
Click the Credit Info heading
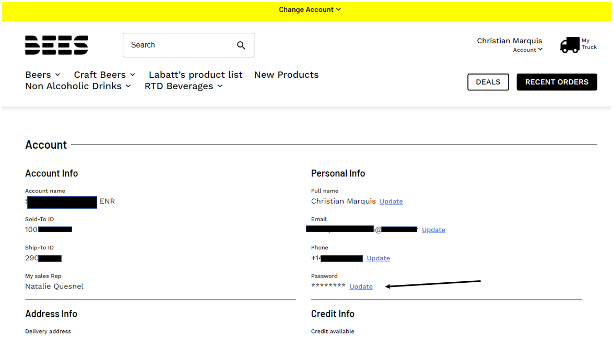pyautogui.click(x=333, y=314)
